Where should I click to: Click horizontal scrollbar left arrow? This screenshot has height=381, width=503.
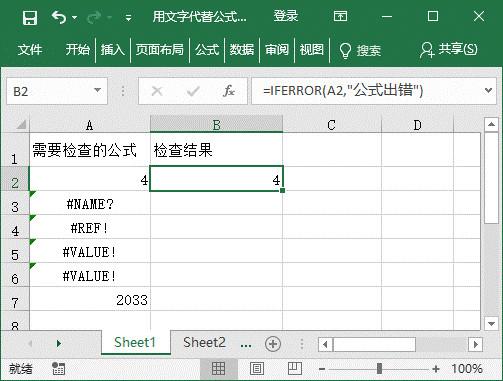(325, 344)
